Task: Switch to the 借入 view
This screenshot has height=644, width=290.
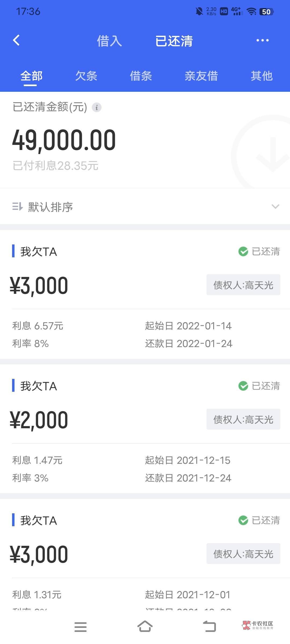Action: pyautogui.click(x=109, y=41)
